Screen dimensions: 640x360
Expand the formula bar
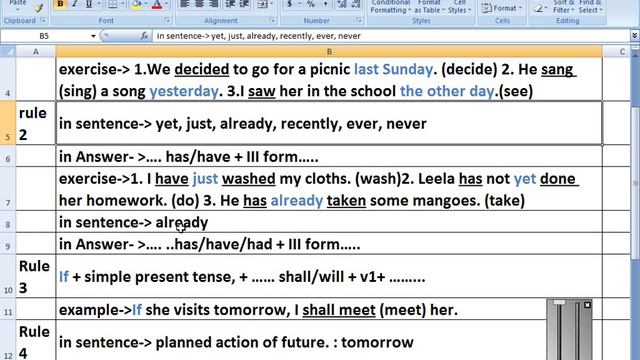click(634, 36)
